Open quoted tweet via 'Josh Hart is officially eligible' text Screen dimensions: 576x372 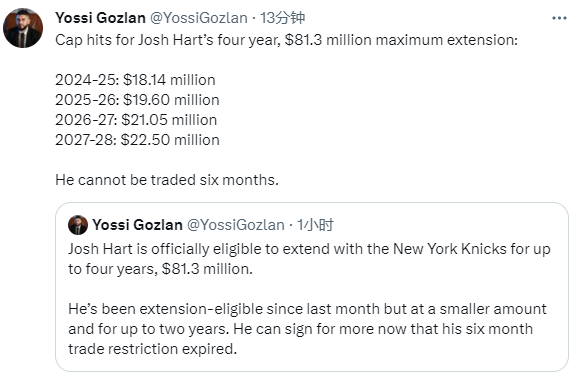click(309, 249)
